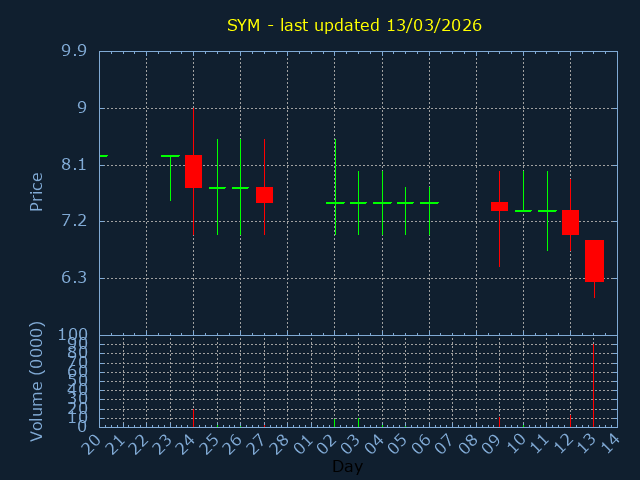This screenshot has width=640, height=480.
Task: Click the red candlestick on day 24
Action: tap(193, 171)
